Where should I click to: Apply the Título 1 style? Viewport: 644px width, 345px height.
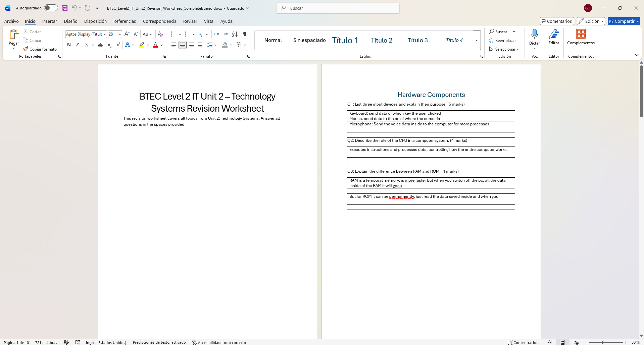tap(345, 40)
